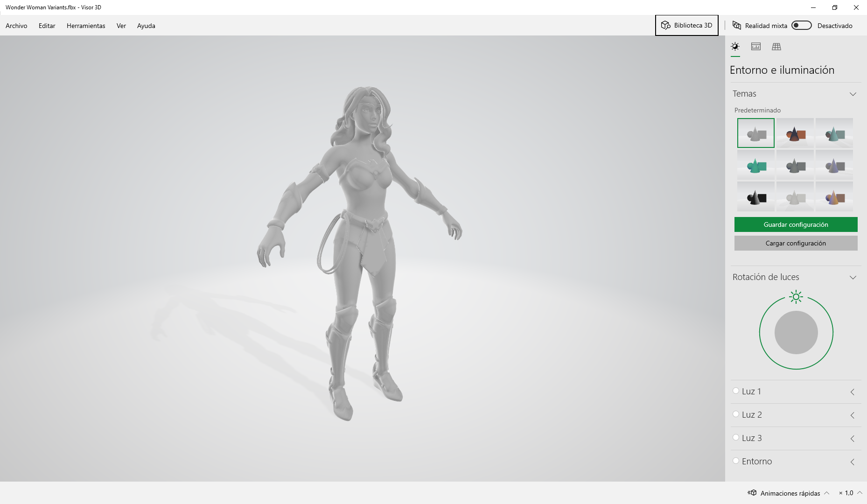Open the playback speed × 1,0 dropdown
The height and width of the screenshot is (504, 867).
tap(851, 493)
